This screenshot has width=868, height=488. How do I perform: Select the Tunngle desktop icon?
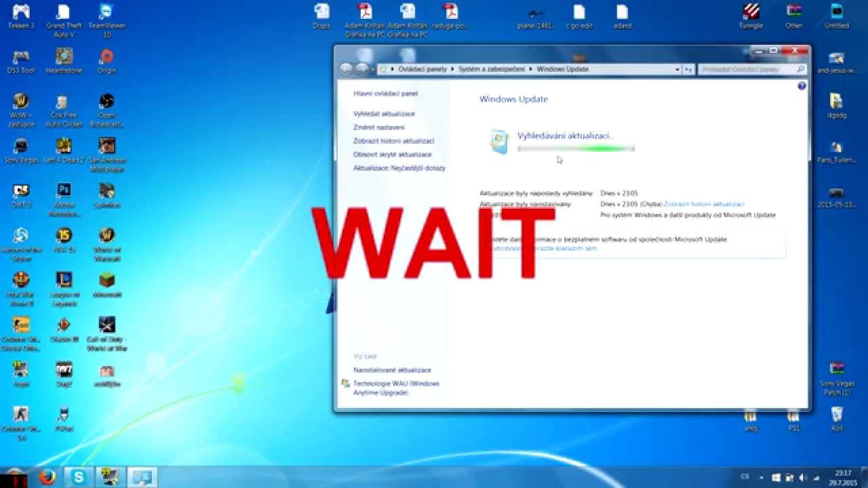pos(751,16)
